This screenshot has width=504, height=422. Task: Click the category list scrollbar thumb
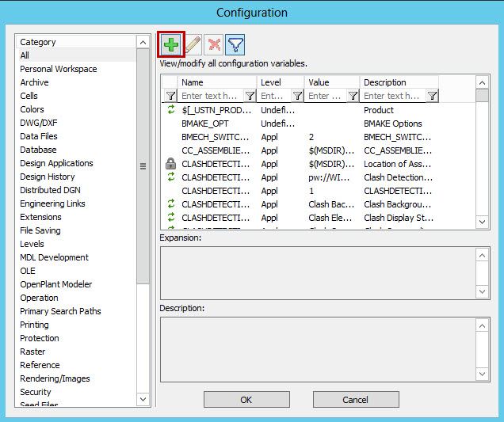143,166
